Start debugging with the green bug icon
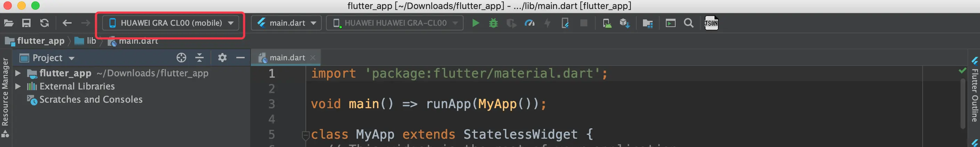 (493, 23)
